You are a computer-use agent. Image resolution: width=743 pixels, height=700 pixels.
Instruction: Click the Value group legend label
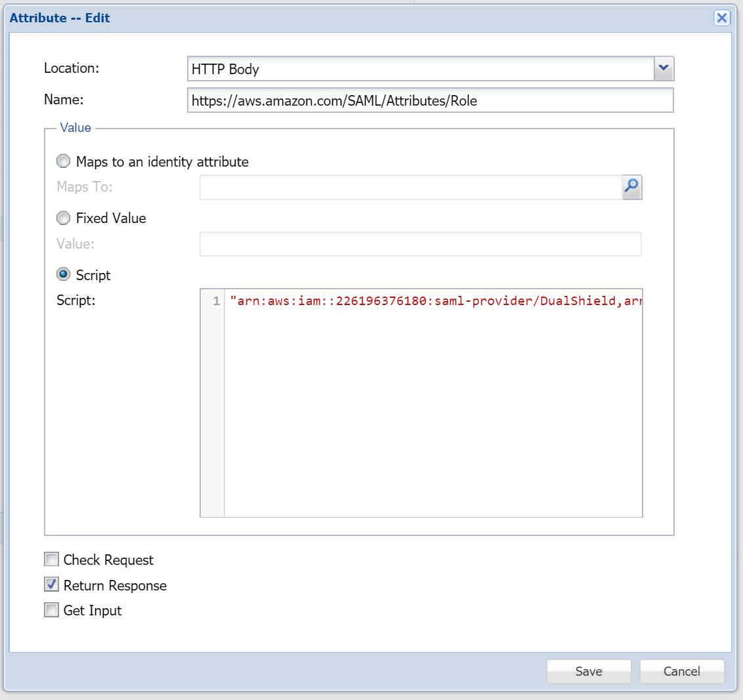(75, 128)
